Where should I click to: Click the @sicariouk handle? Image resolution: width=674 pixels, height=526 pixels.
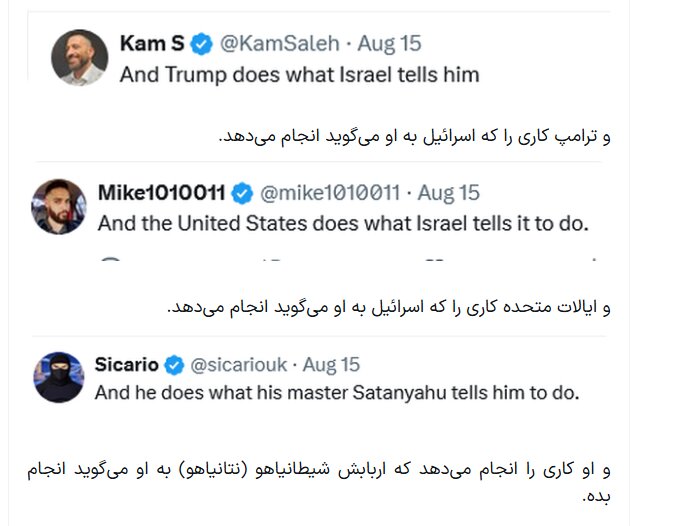coord(237,363)
